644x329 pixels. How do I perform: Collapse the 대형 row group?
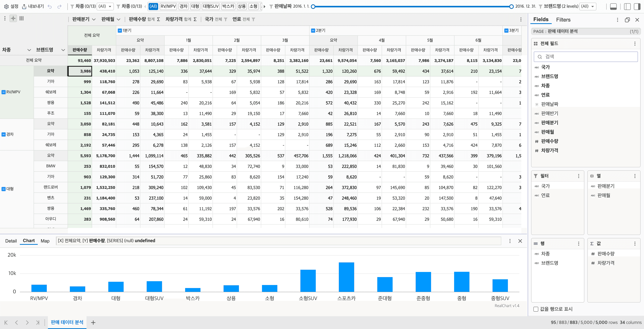[4, 189]
